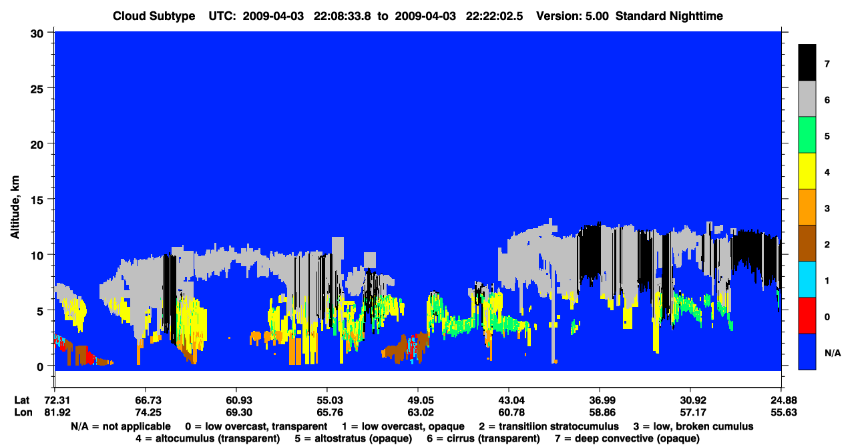The width and height of the screenshot is (868, 445).
Task: Click legend text '1 = low overcast, opaque'
Action: (x=403, y=426)
